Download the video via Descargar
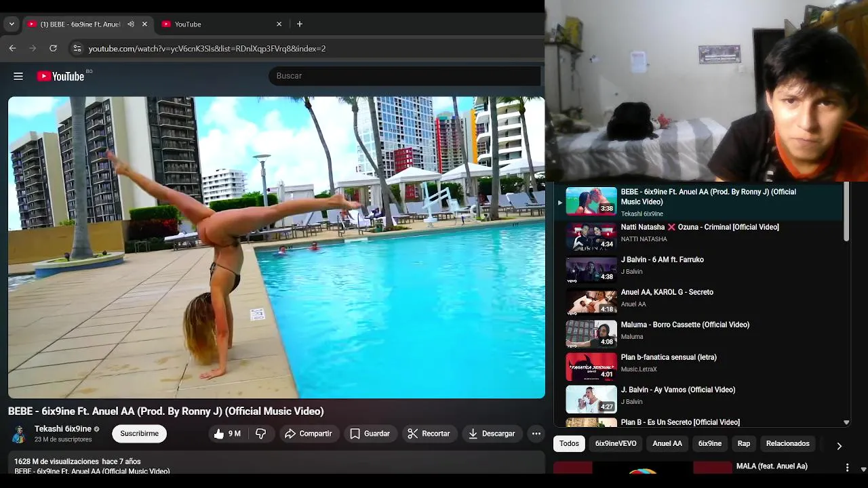 coord(492,434)
